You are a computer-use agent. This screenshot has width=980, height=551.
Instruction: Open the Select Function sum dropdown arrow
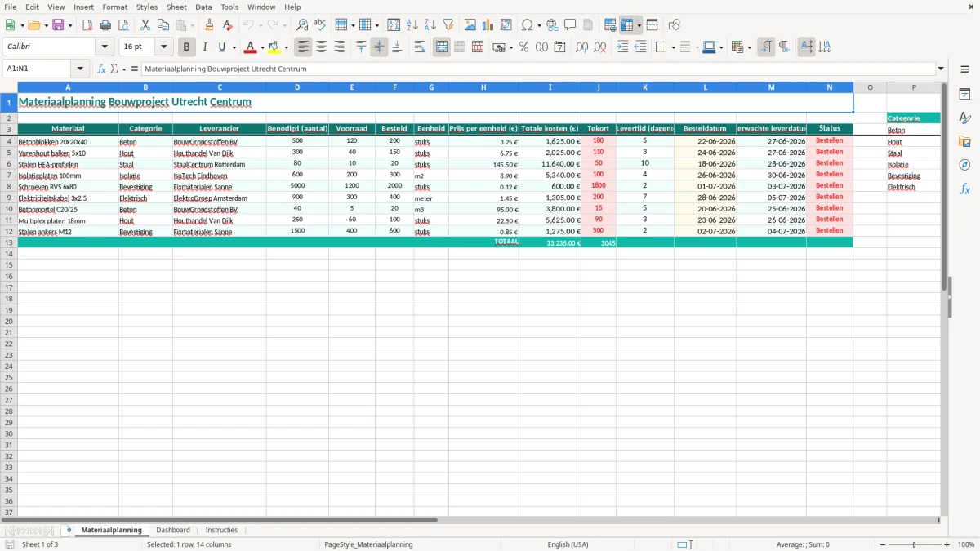tap(124, 69)
